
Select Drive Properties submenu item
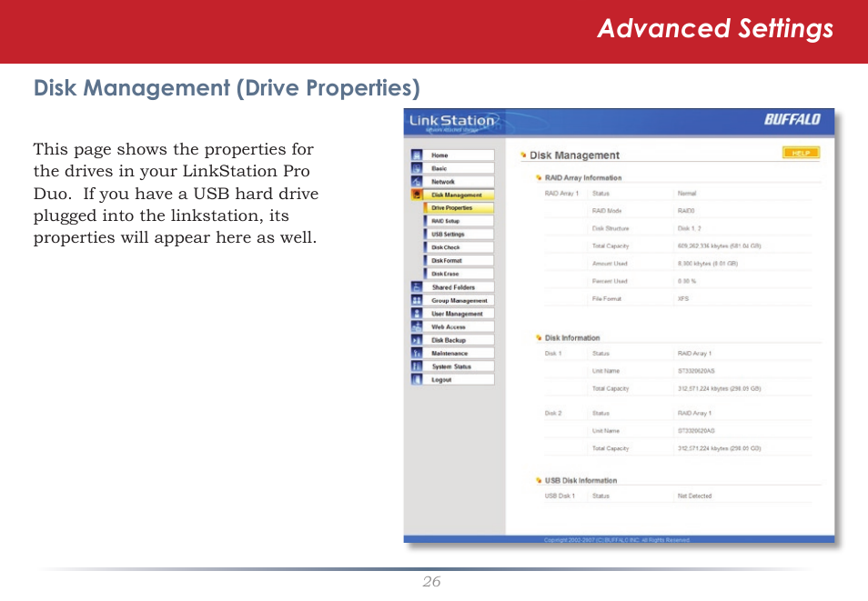[459, 208]
